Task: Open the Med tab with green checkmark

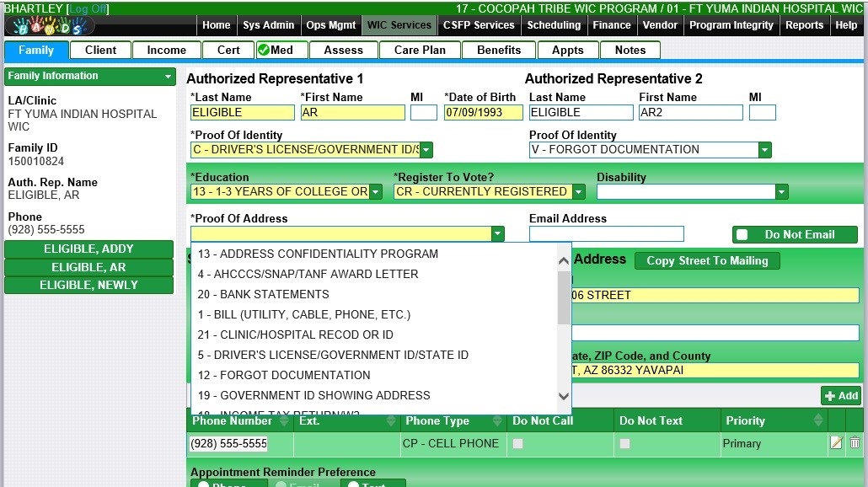Action: [x=276, y=51]
